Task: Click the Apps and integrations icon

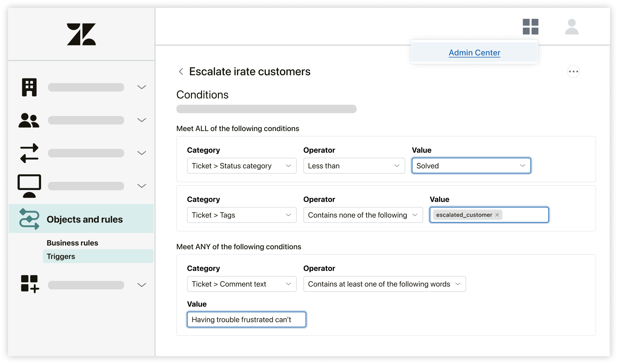Action: coord(30,284)
